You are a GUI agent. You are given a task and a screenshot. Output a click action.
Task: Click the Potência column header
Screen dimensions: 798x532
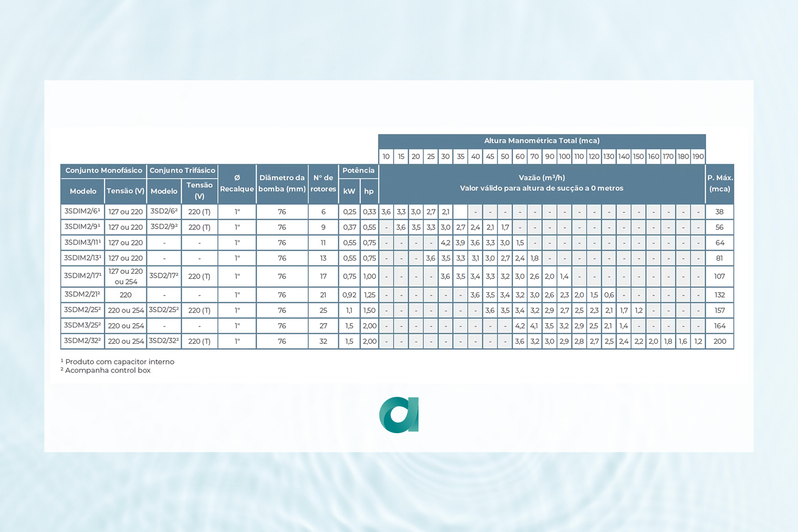coord(358,171)
